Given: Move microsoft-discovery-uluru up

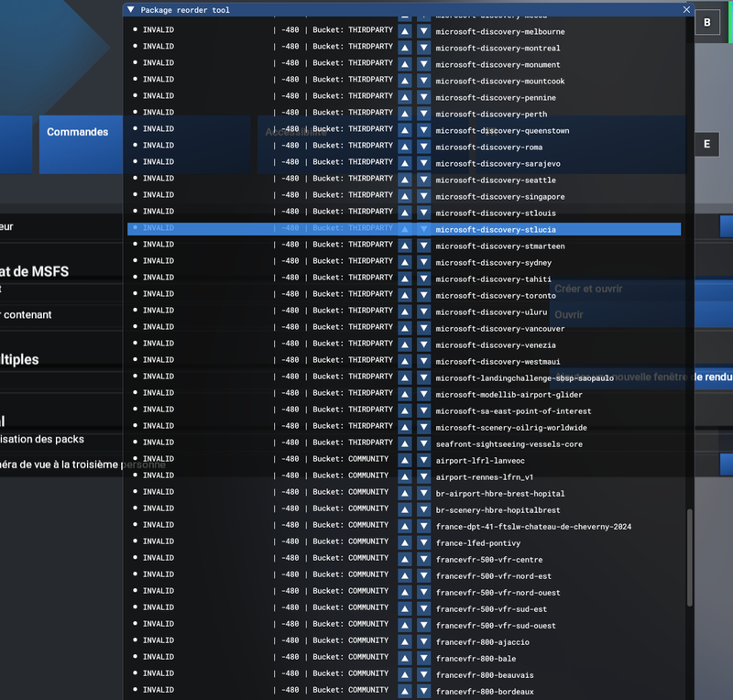Looking at the screenshot, I should [405, 312].
